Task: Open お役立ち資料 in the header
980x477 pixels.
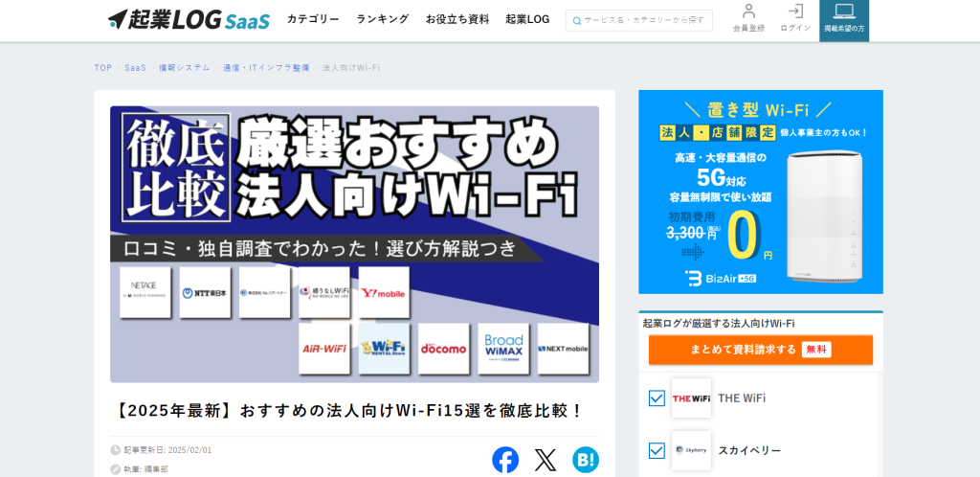Action: click(457, 19)
